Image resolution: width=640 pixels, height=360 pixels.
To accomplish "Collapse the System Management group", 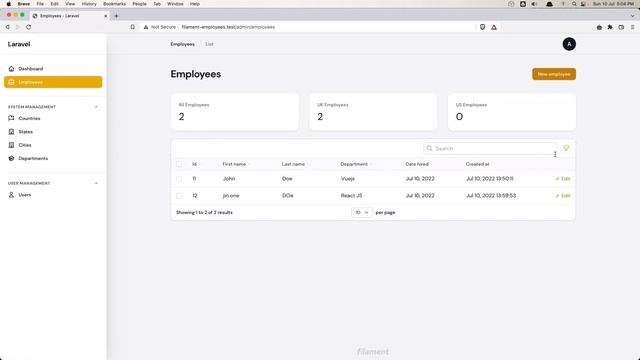I will click(x=96, y=107).
